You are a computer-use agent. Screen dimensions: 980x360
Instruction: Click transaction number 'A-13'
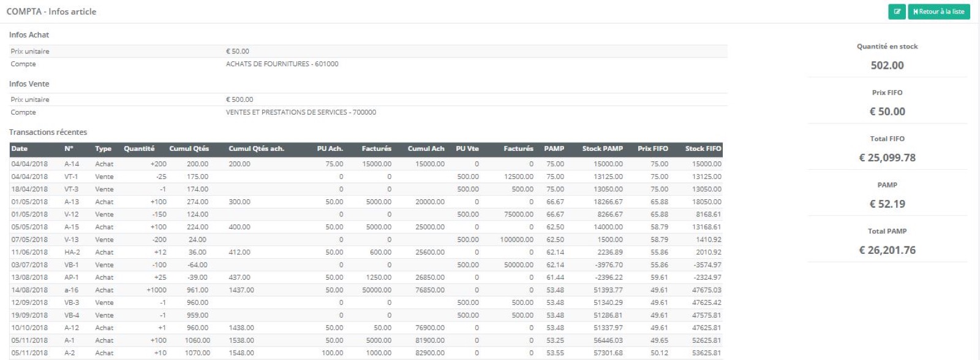pyautogui.click(x=72, y=202)
